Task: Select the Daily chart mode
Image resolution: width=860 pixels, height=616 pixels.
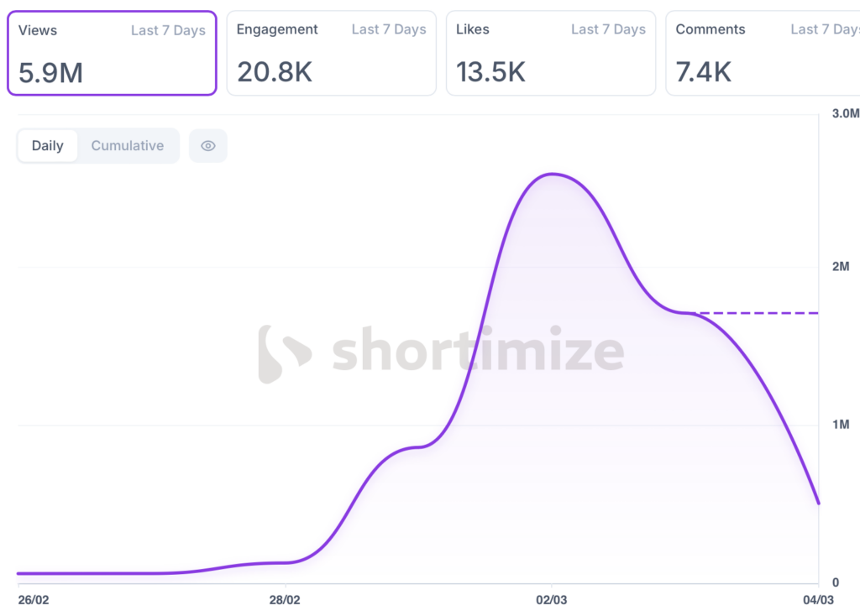Action: pos(48,146)
